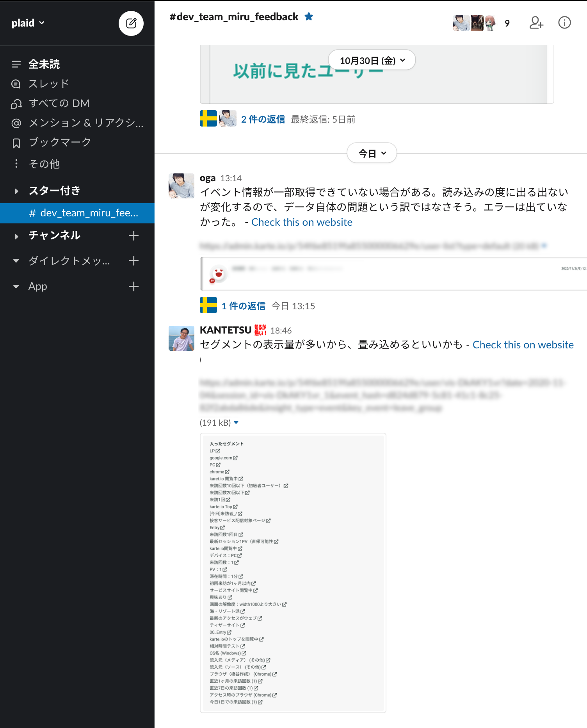
Task: Collapse the App section
Action: click(16, 287)
